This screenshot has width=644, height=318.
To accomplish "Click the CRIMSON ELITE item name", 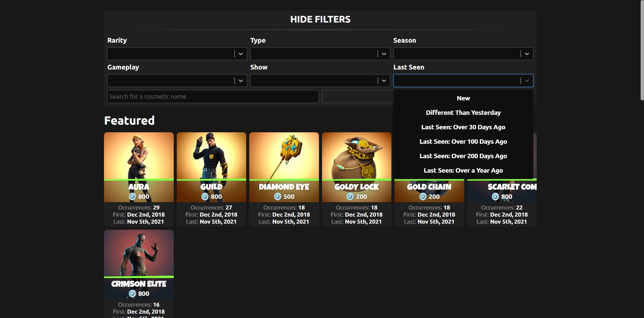I will point(139,284).
